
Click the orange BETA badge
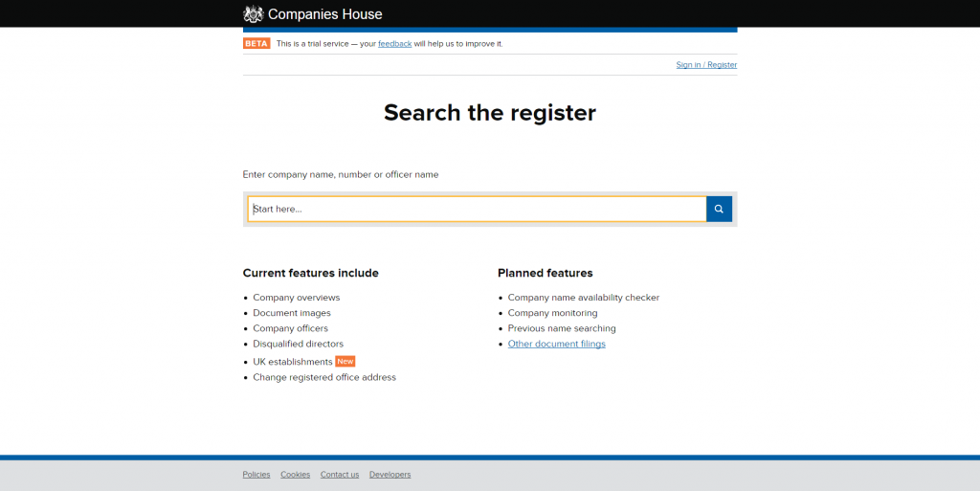(x=256, y=44)
